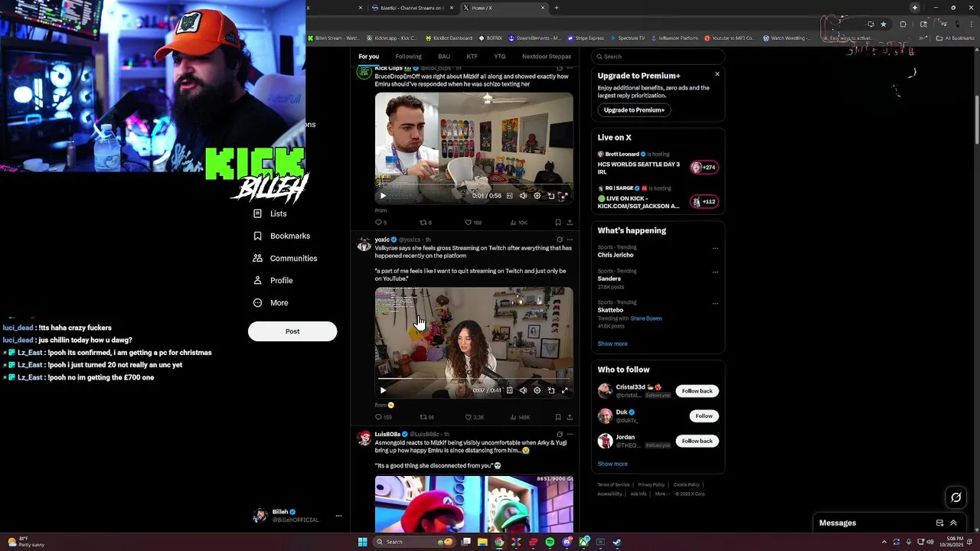Repost the Kick Clips post
Screen dimensions: 980x551
click(423, 223)
